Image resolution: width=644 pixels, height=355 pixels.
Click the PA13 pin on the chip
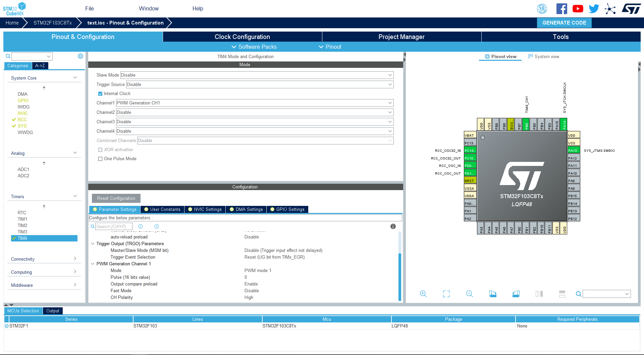574,150
